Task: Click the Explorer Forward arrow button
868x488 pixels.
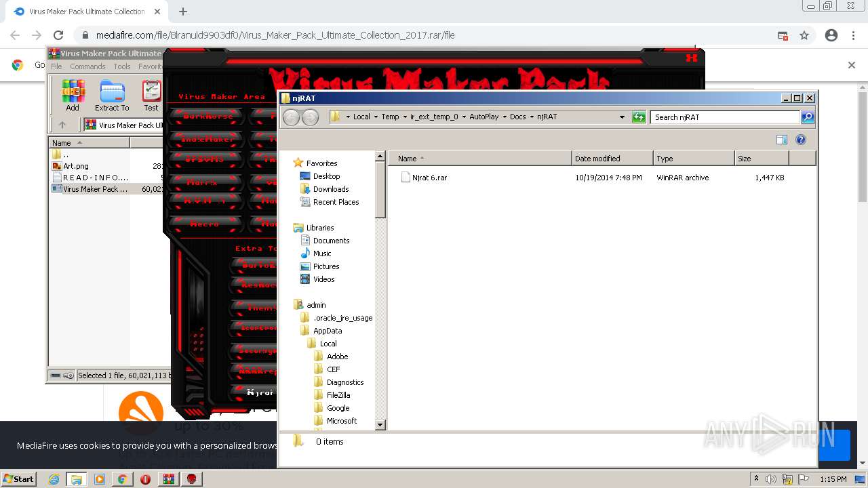Action: click(311, 117)
